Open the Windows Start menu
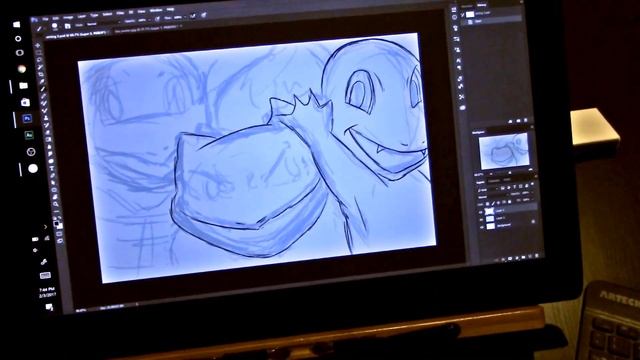 click(x=16, y=24)
